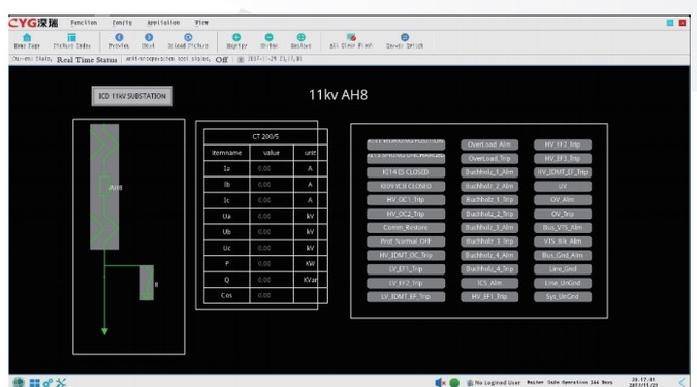Click the blue grid icon in bottom bar
Image resolution: width=697 pixels, height=387 pixels.
(x=34, y=383)
